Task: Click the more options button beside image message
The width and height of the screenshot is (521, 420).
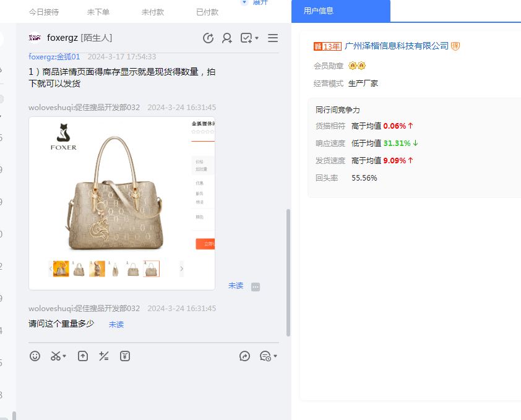Action: point(256,287)
